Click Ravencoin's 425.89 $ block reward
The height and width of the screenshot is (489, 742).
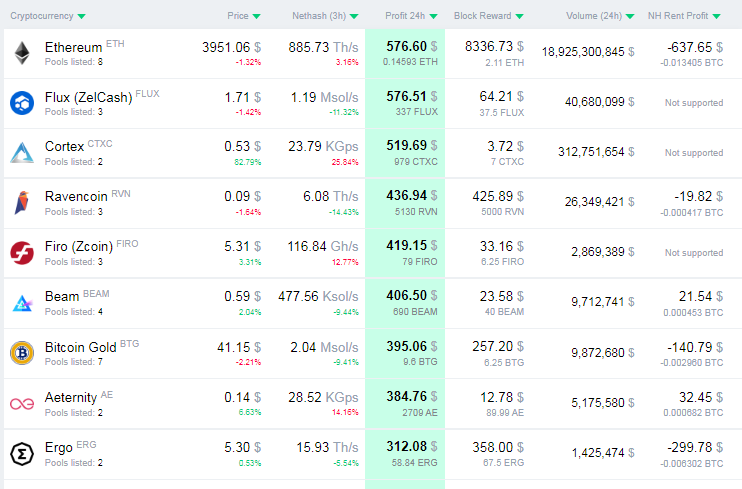point(498,196)
